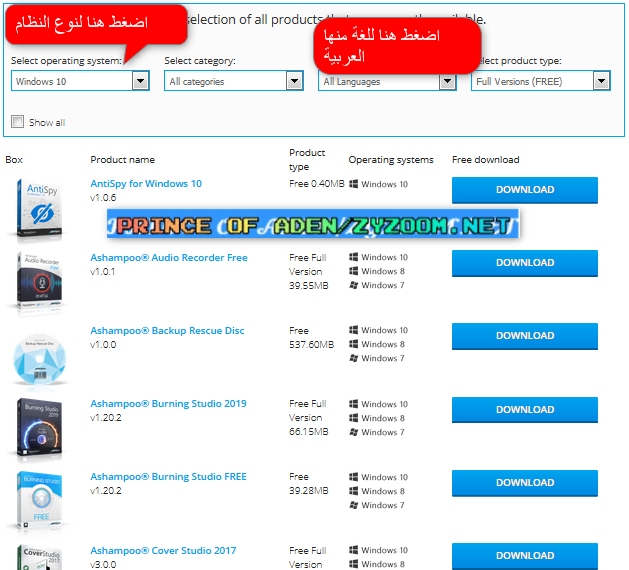Click version text v1.0.1
The image size is (629, 570).
click(x=103, y=272)
